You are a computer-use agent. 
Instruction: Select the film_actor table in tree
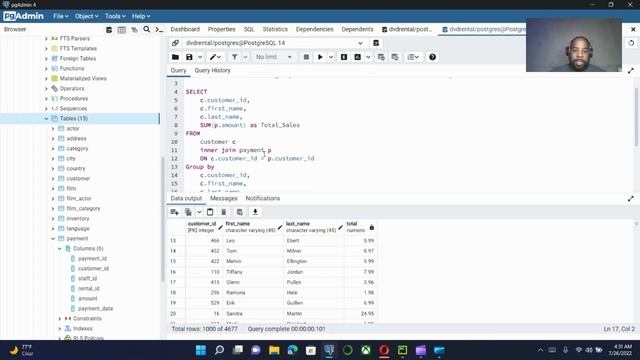79,198
